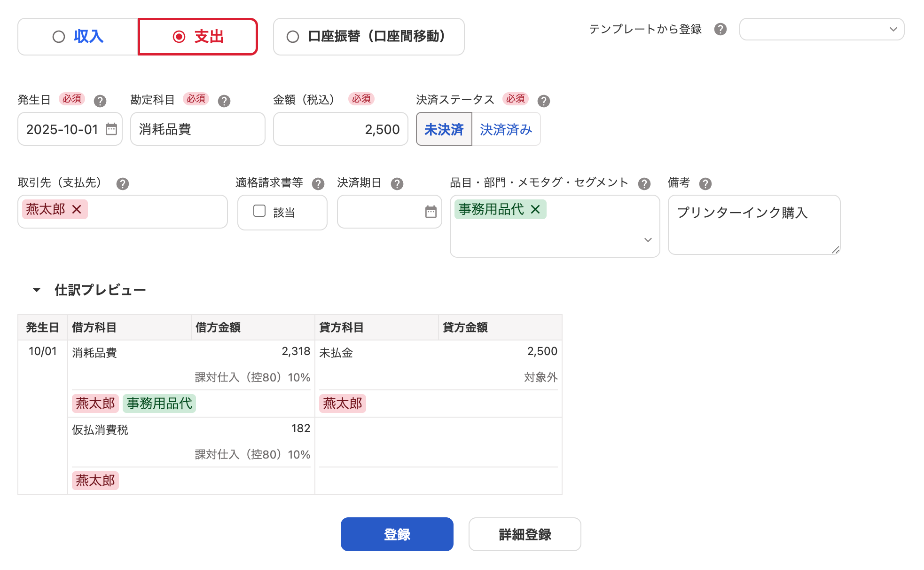Remove 燕太郎 tag from 取引先 field
The image size is (924, 570).
click(77, 209)
